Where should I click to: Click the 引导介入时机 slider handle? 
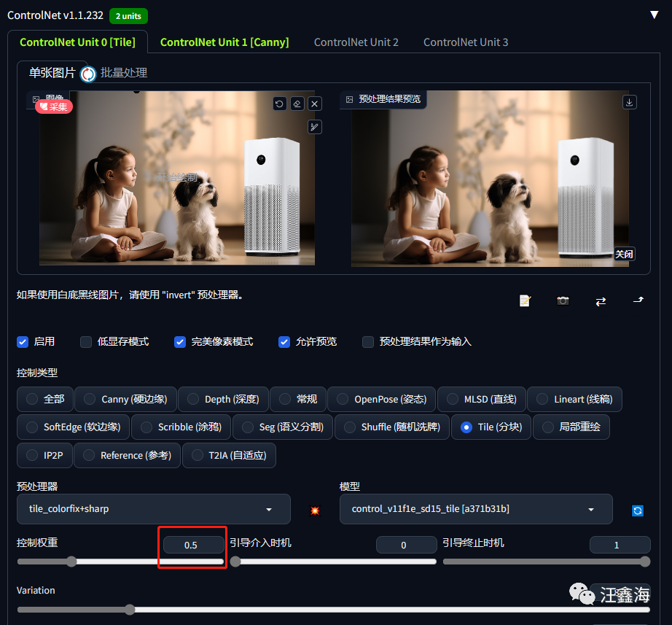point(235,562)
